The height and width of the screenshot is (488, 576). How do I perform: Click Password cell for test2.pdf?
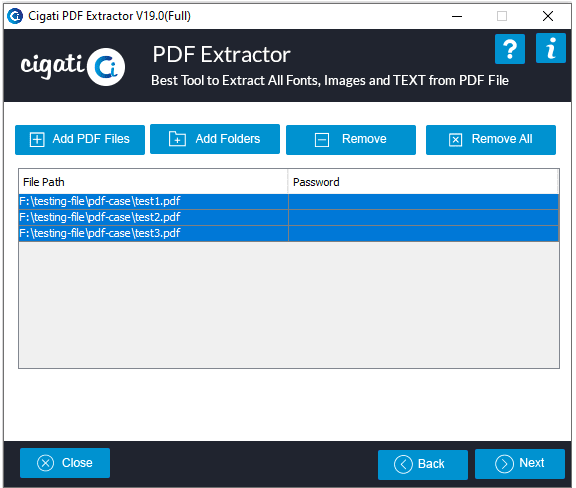click(424, 217)
